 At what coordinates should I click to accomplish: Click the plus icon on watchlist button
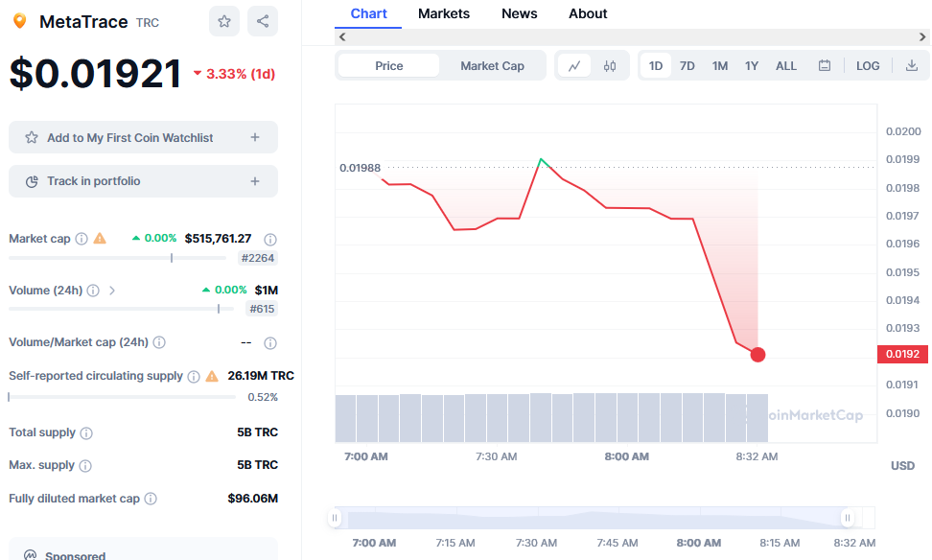pyautogui.click(x=255, y=137)
